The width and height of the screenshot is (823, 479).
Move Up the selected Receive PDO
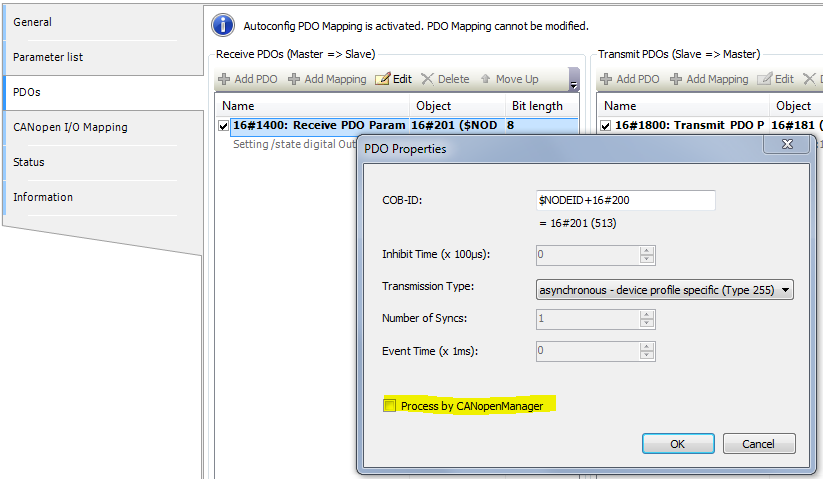tap(509, 79)
